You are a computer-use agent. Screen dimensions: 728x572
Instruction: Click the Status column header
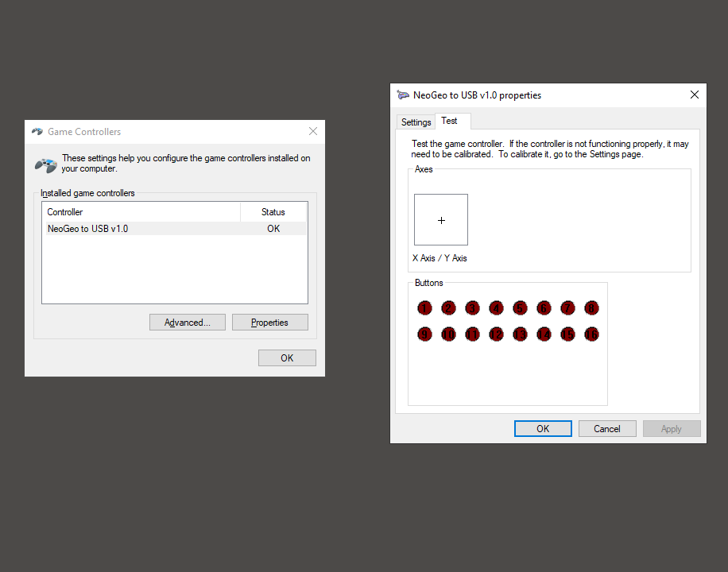tap(273, 212)
